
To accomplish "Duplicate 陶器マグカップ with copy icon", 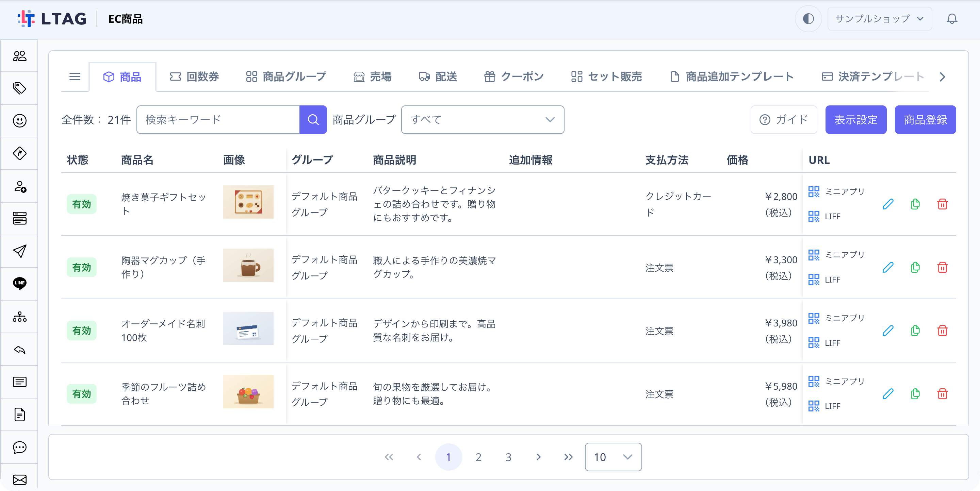I will 915,268.
